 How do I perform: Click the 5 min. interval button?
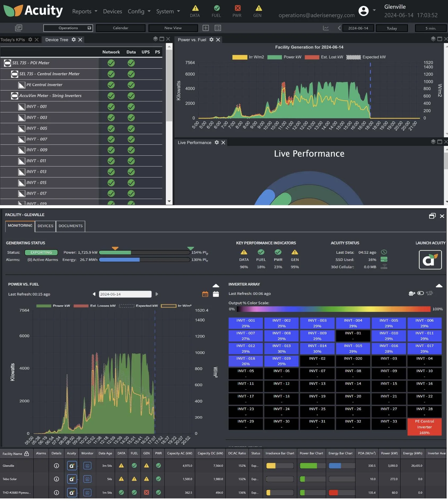coord(431,28)
